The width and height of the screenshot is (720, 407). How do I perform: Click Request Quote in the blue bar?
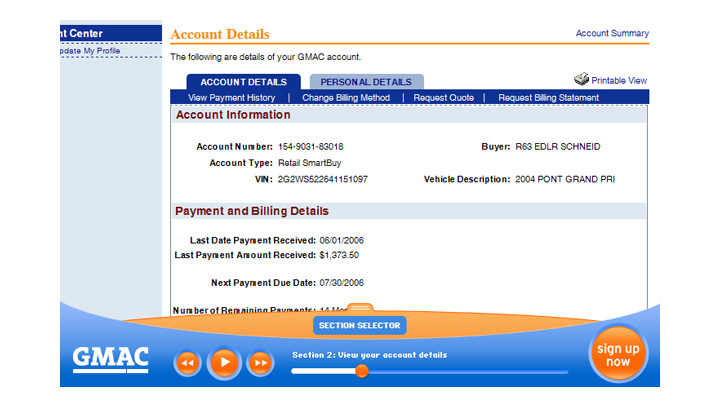[444, 98]
